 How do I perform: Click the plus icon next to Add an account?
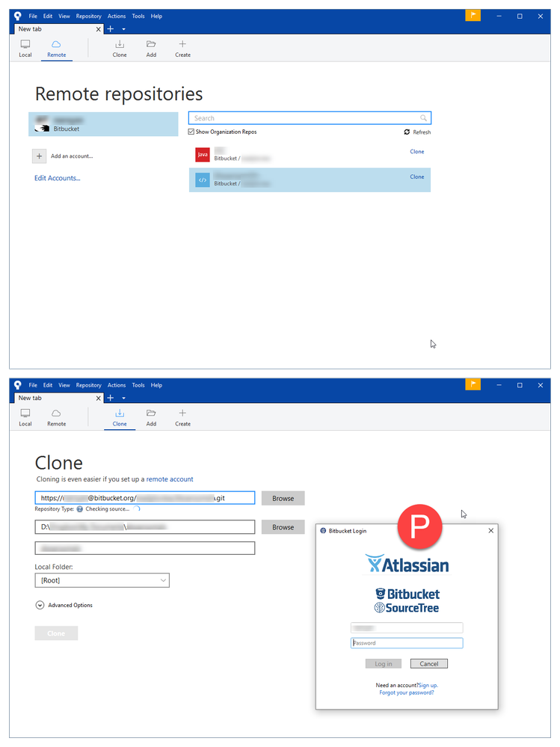(x=39, y=156)
